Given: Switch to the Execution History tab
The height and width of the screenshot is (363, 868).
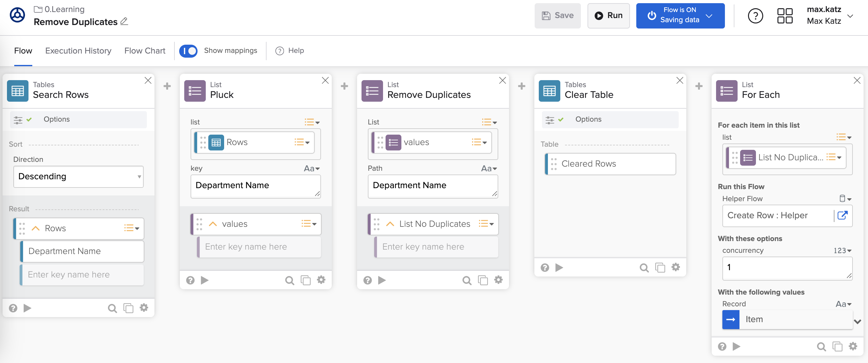Looking at the screenshot, I should 78,51.
